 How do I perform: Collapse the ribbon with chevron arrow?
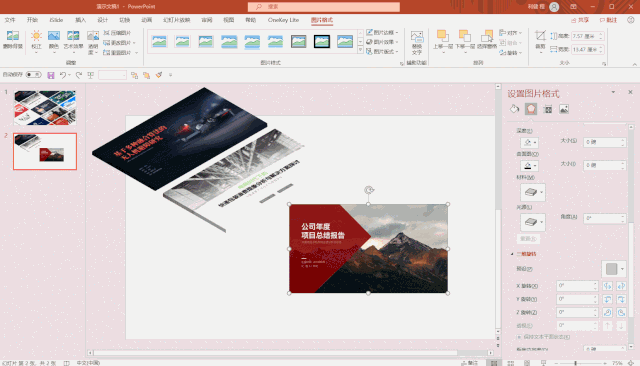coord(634,64)
